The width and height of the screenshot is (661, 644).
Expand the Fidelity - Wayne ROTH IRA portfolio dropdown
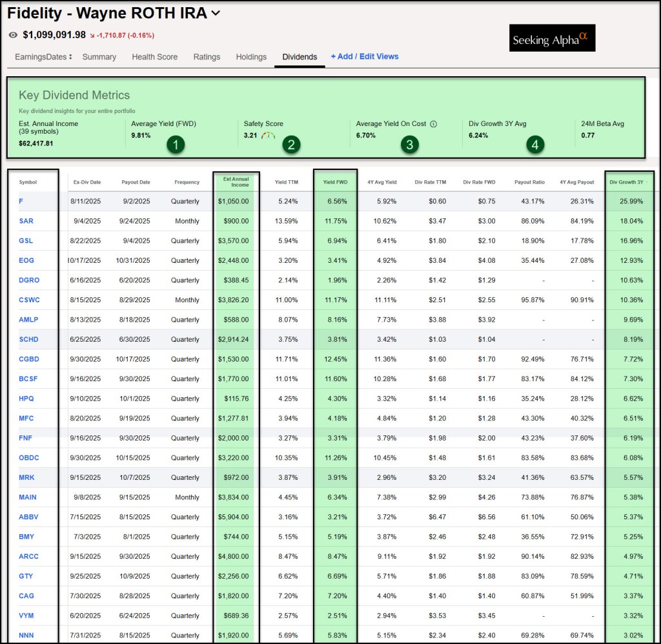tap(216, 13)
